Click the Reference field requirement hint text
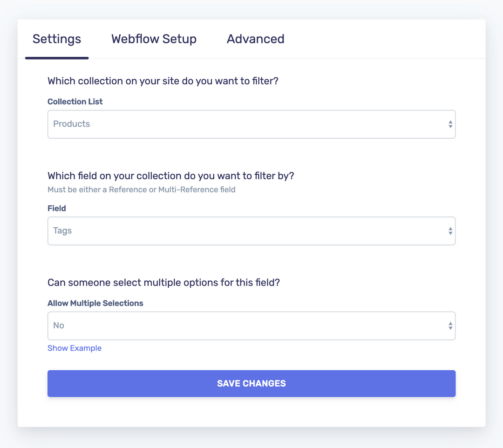503x448 pixels. [x=142, y=190]
